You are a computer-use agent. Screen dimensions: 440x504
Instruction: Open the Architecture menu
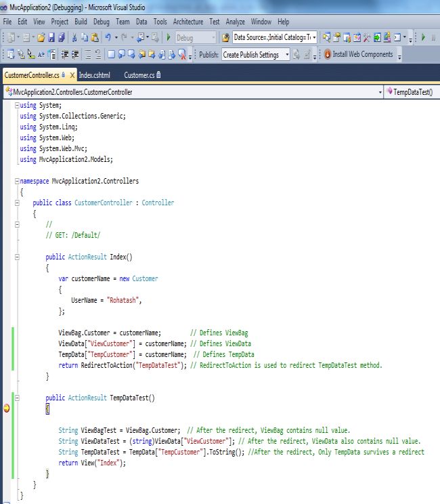pyautogui.click(x=188, y=22)
